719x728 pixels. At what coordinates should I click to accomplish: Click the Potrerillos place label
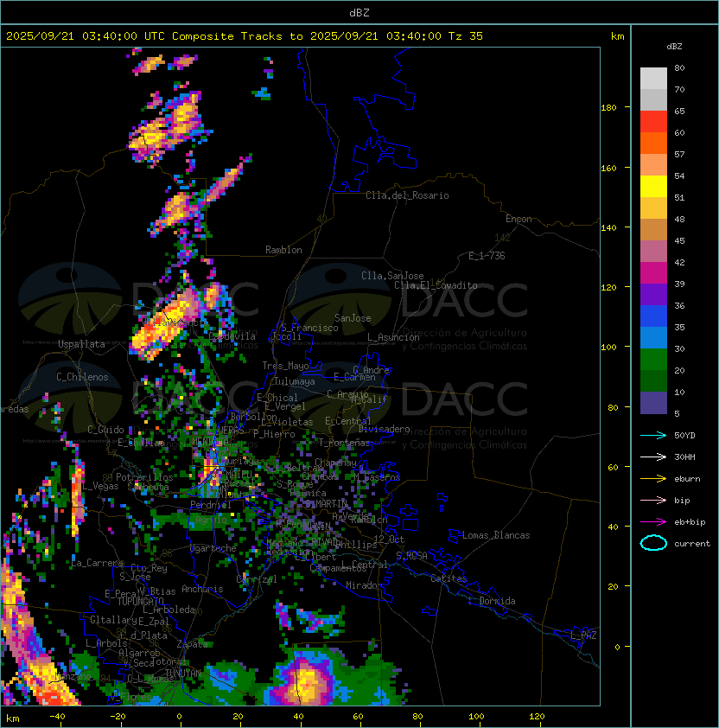tap(144, 477)
